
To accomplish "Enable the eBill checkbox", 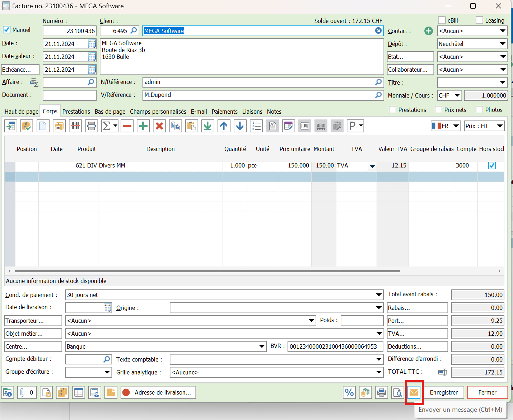I will tap(442, 20).
